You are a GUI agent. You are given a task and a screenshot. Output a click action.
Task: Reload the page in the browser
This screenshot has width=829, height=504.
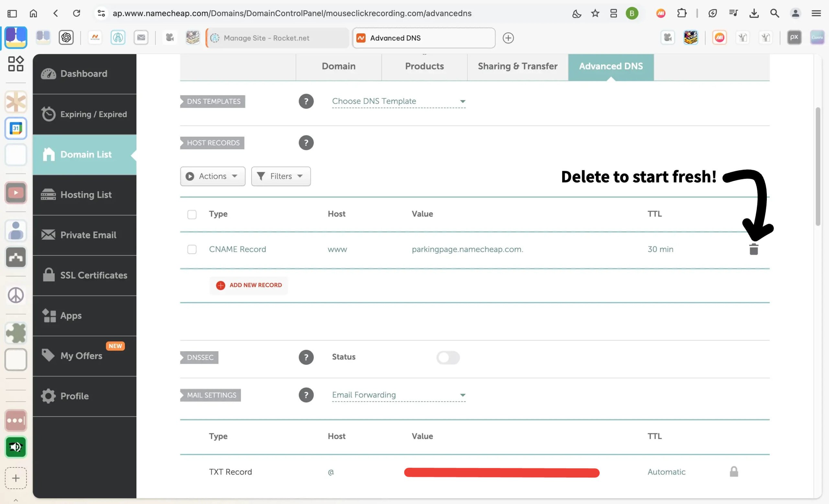click(77, 14)
